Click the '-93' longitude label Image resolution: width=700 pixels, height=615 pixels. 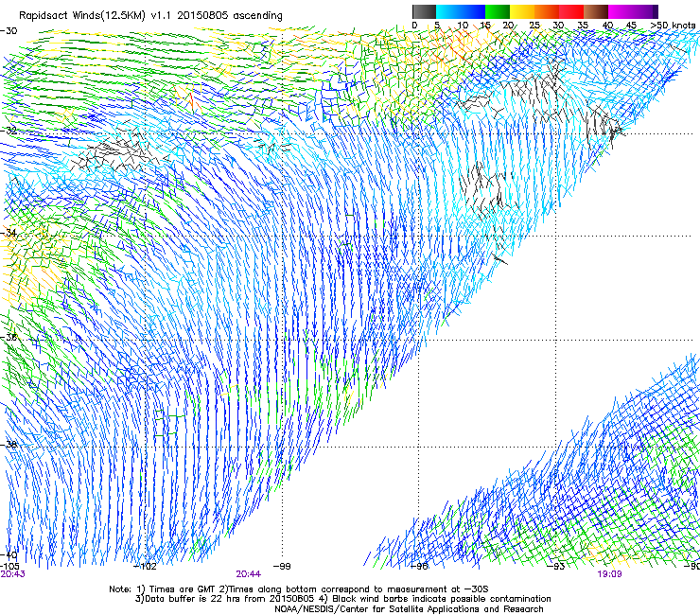coord(556,567)
